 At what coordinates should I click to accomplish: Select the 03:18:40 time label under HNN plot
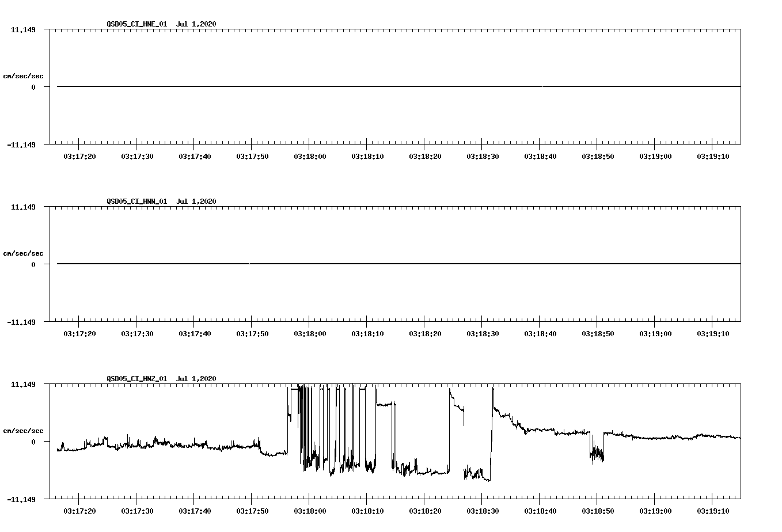(x=540, y=334)
